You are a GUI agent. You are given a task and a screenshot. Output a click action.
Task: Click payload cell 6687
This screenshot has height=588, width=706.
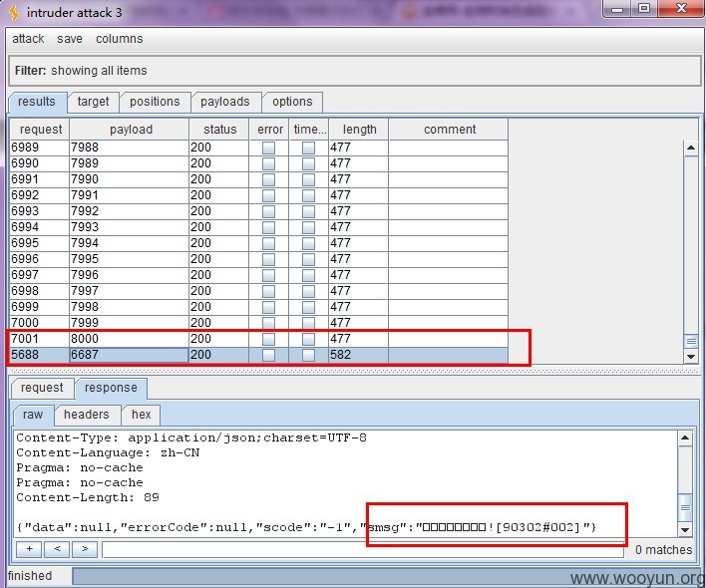pyautogui.click(x=129, y=355)
